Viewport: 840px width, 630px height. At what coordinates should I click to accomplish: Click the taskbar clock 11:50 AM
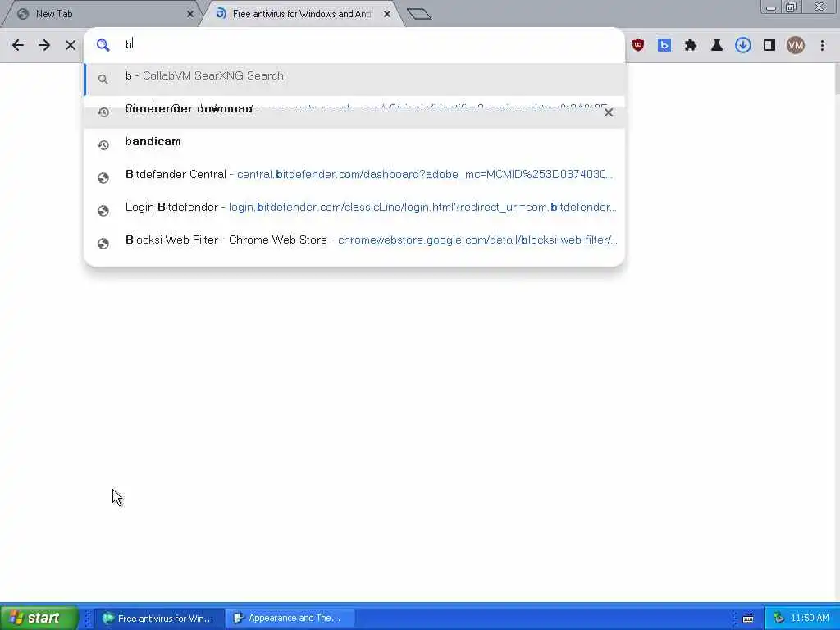[x=810, y=619]
